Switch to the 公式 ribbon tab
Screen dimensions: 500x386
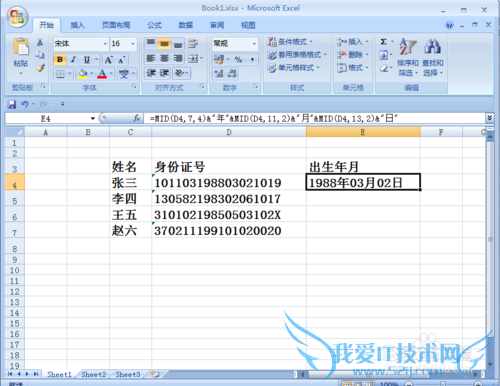click(154, 25)
